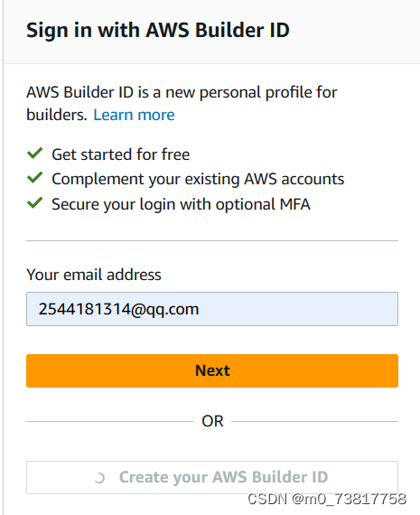Click Complement your existing AWS accounts text
This screenshot has width=420, height=515.
(198, 179)
